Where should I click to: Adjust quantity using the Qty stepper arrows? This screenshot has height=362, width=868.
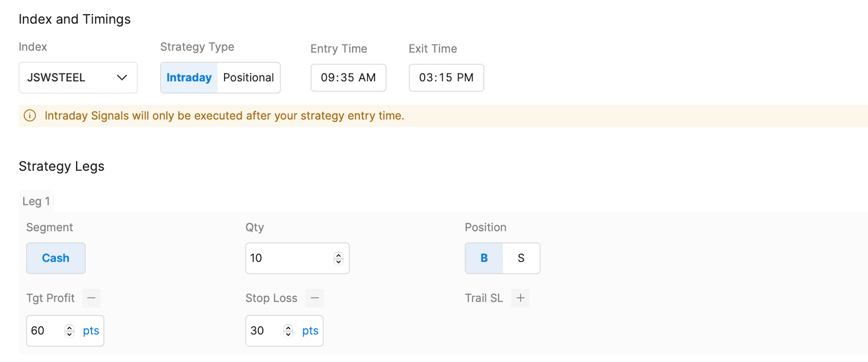339,258
